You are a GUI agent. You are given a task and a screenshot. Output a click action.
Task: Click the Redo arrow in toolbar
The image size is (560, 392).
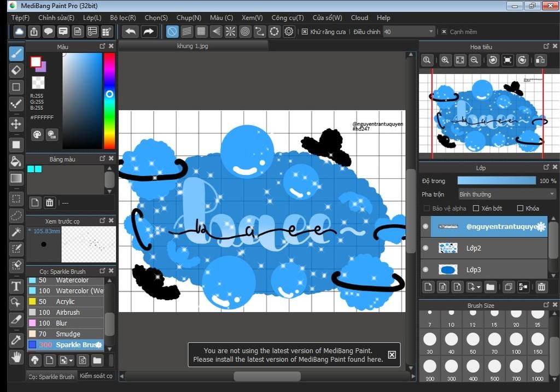point(148,32)
